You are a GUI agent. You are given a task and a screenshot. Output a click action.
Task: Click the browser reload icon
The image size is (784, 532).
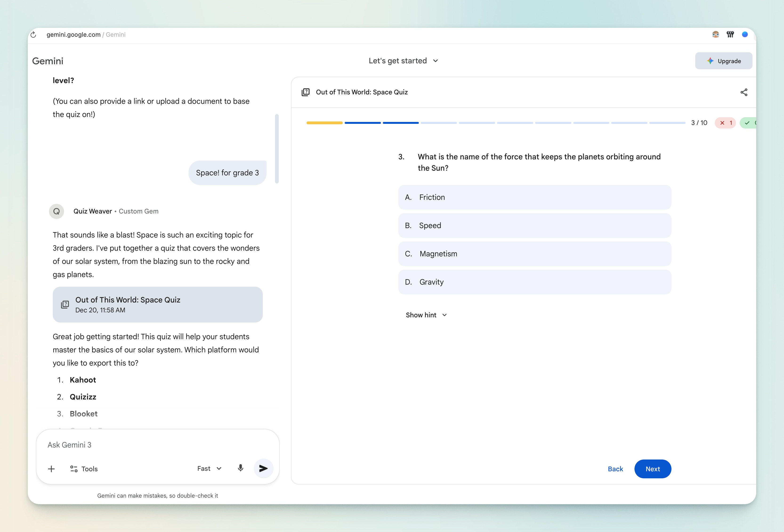(x=33, y=34)
